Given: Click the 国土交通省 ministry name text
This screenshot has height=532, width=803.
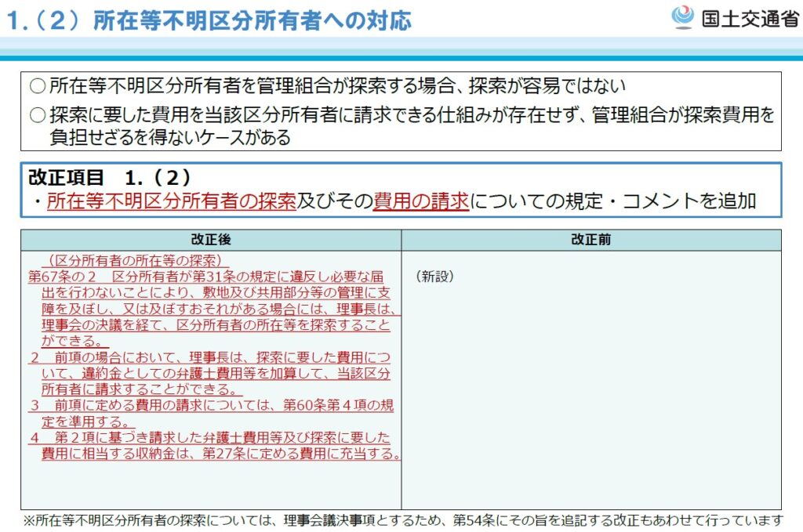Looking at the screenshot, I should pyautogui.click(x=750, y=19).
